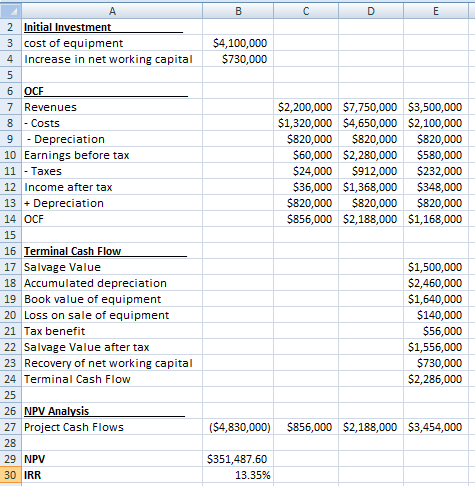The width and height of the screenshot is (475, 486).
Task: Click cost value $2,100,000
Action: (x=435, y=123)
